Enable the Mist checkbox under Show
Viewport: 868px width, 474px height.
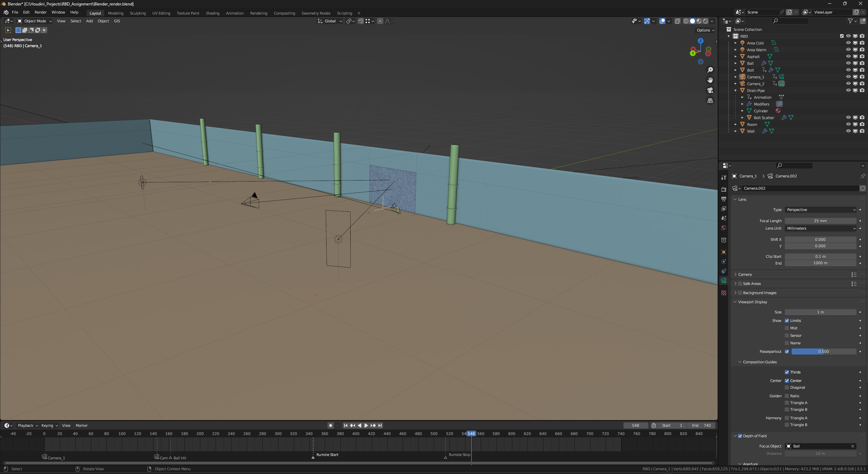[x=788, y=328]
